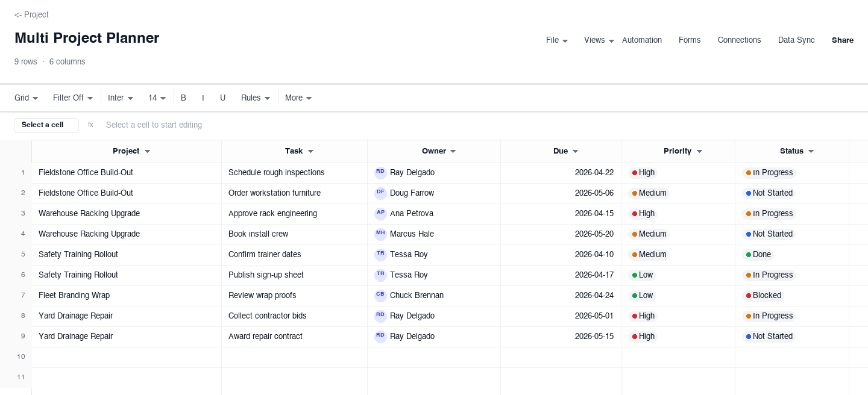Click Marcus Hale's MH avatar badge
The image size is (868, 395).
click(380, 234)
